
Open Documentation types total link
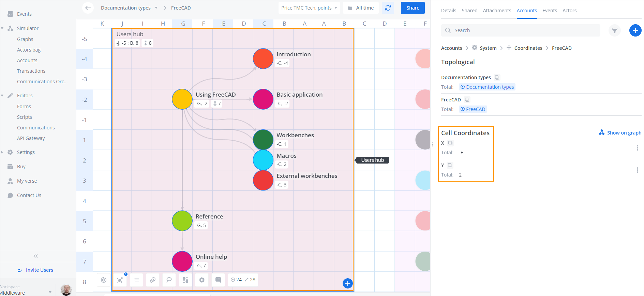click(487, 87)
